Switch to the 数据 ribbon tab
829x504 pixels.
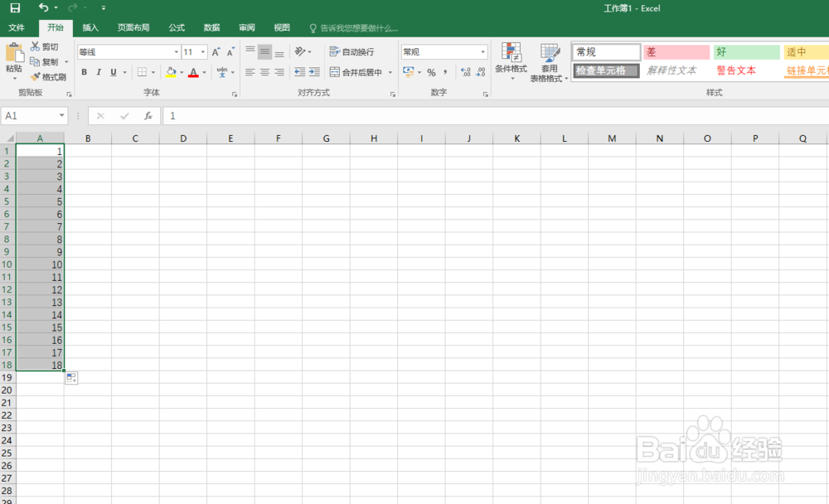click(x=211, y=27)
